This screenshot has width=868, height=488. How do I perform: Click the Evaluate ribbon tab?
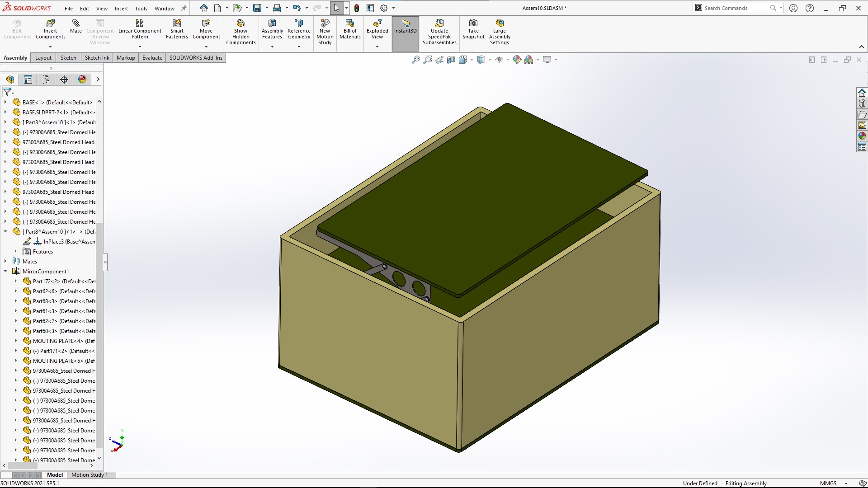click(152, 57)
